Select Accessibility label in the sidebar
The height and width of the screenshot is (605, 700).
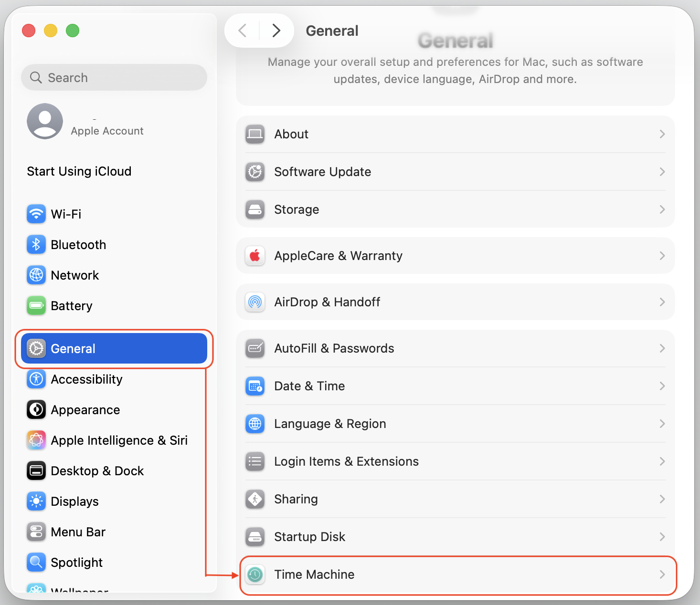[x=86, y=379]
